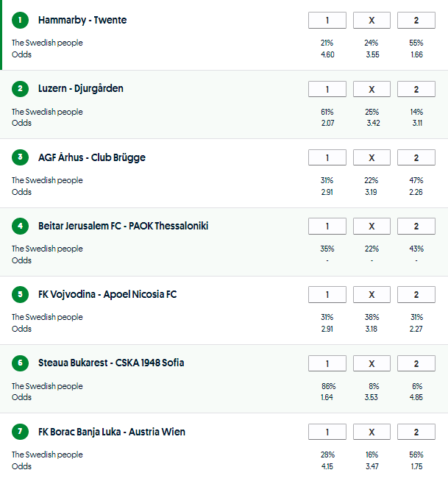The image size is (448, 481).
Task: Choose away win 2 for Hammarby - Twente
Action: (416, 21)
